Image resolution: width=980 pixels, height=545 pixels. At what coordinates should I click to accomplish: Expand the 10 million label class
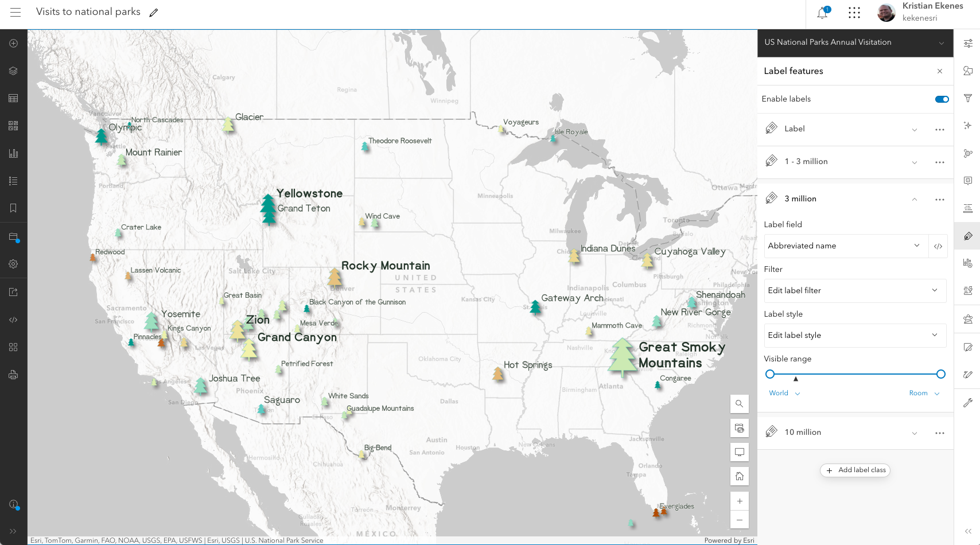(914, 433)
